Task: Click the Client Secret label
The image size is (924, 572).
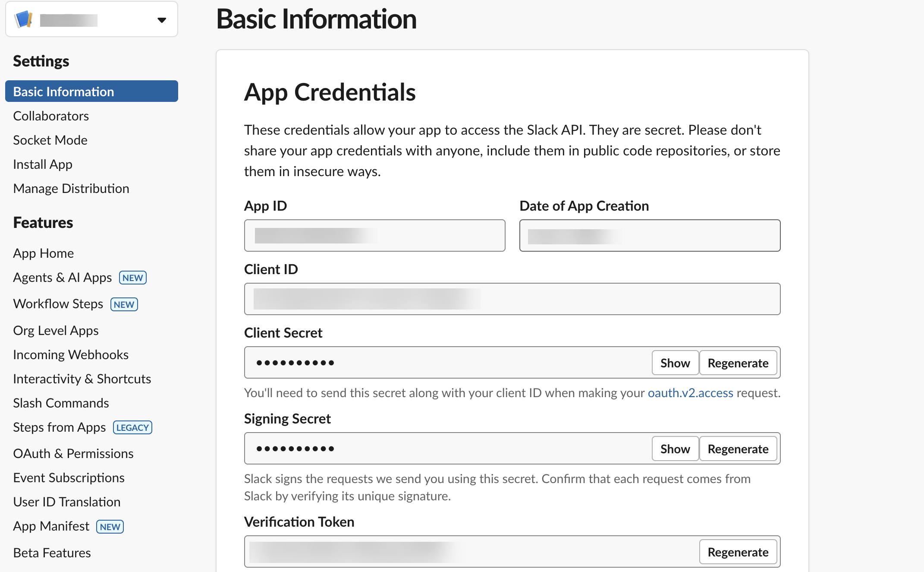Action: coord(283,332)
